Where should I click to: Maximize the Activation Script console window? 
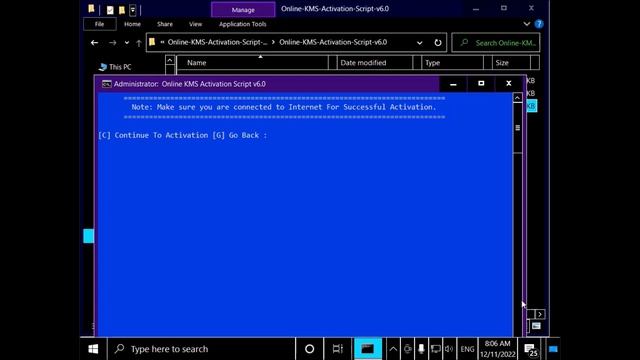[x=481, y=84]
